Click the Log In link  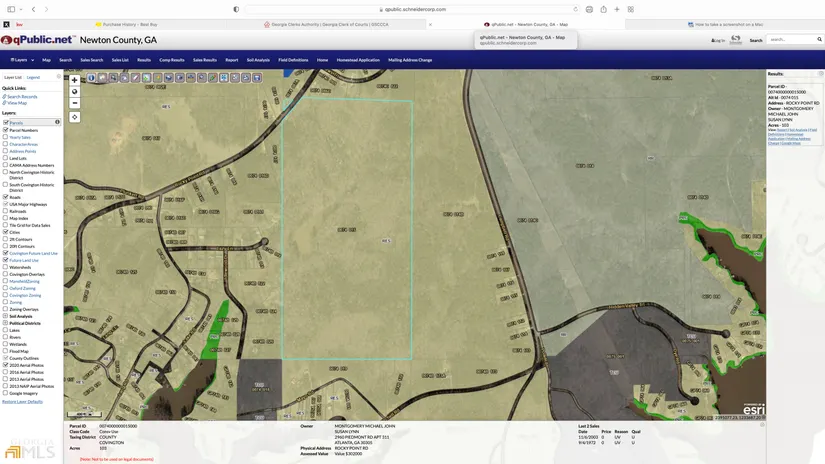[718, 40]
